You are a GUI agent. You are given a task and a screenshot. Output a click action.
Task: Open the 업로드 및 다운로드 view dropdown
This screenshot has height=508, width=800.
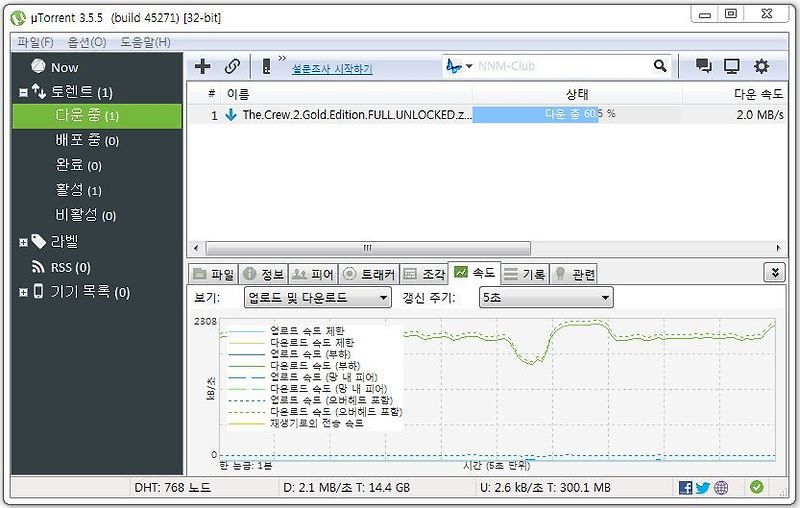pyautogui.click(x=318, y=297)
